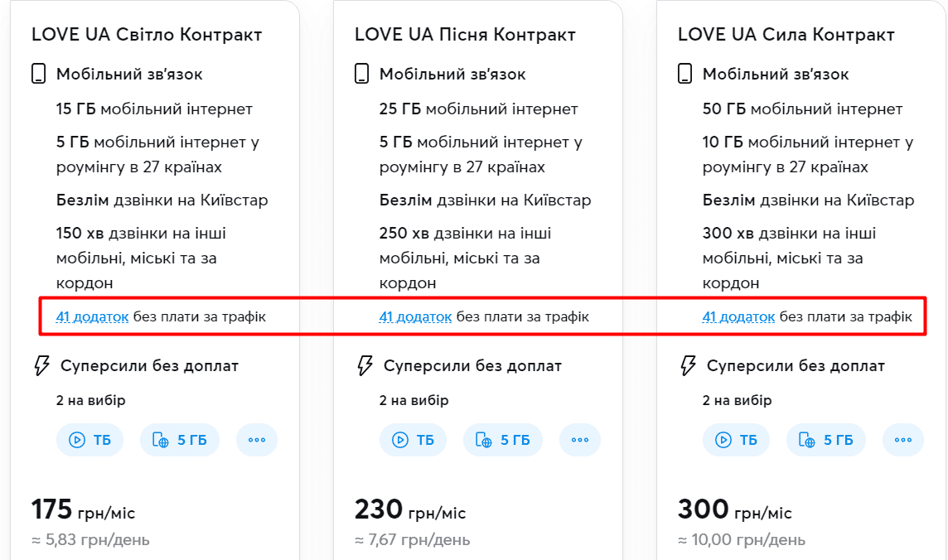Click the TB chip in Сила plan
The width and height of the screenshot is (948, 560).
click(x=736, y=440)
